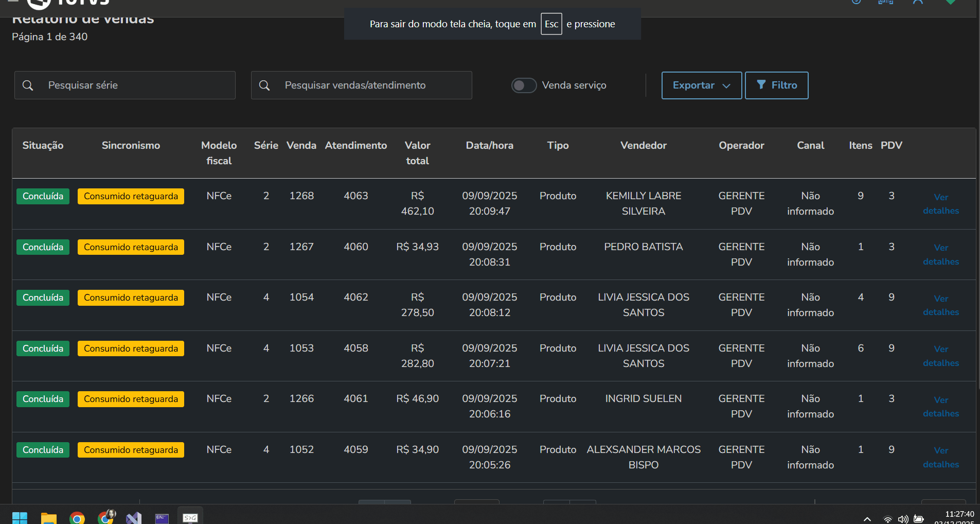The image size is (980, 524).
Task: Show hidden system tray icons
Action: pyautogui.click(x=867, y=519)
